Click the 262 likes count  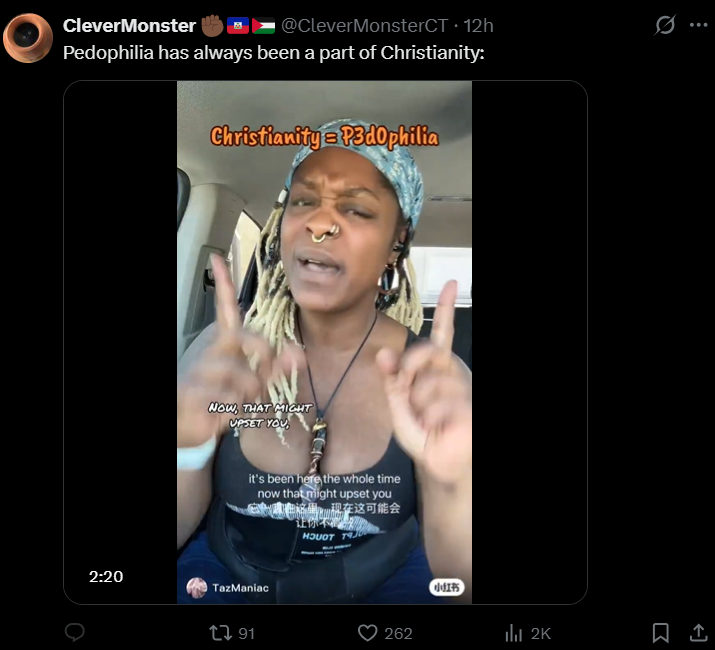click(x=398, y=634)
